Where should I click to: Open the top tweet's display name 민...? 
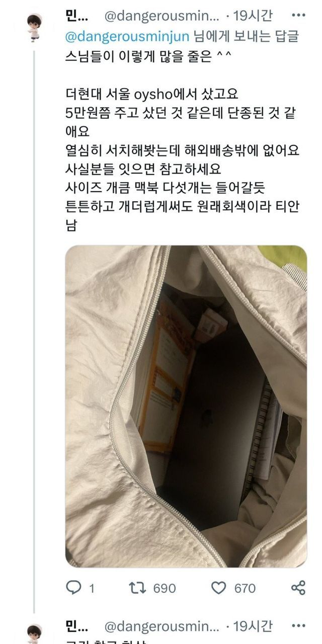78,16
